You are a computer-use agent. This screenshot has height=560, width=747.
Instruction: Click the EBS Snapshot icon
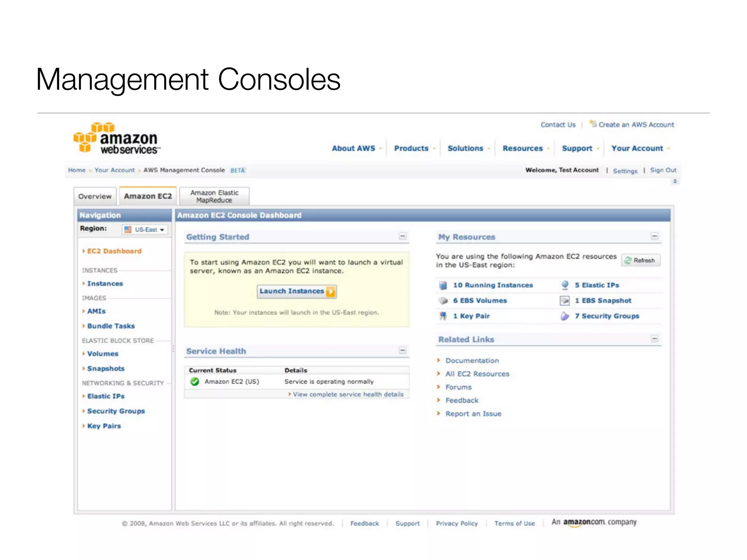point(565,301)
